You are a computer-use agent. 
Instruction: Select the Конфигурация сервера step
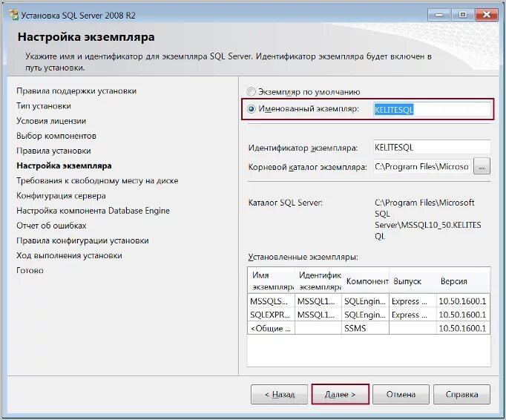click(61, 196)
